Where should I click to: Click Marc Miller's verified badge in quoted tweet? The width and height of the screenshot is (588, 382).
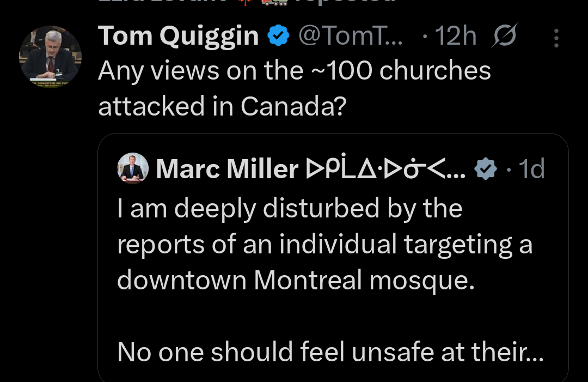[x=485, y=169]
